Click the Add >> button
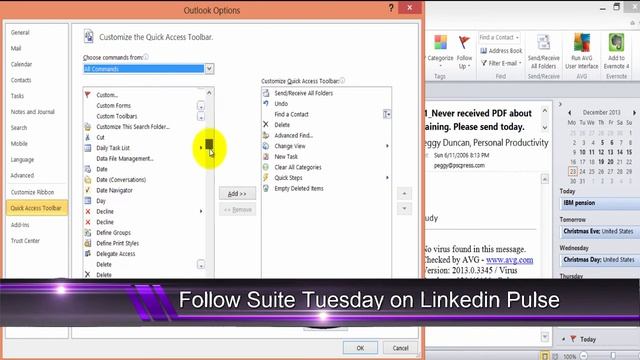This screenshot has height=360, width=640. point(237,193)
